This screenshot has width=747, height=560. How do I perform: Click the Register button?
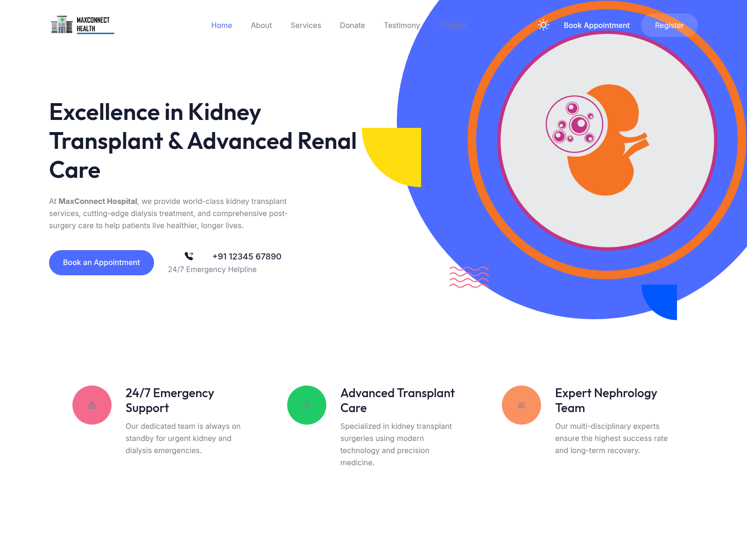pos(669,25)
